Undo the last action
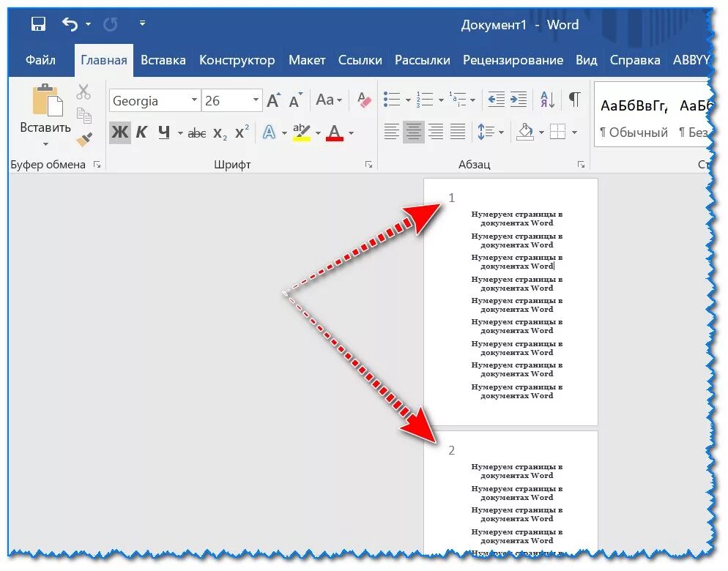Image resolution: width=728 pixels, height=571 pixels. tap(70, 23)
